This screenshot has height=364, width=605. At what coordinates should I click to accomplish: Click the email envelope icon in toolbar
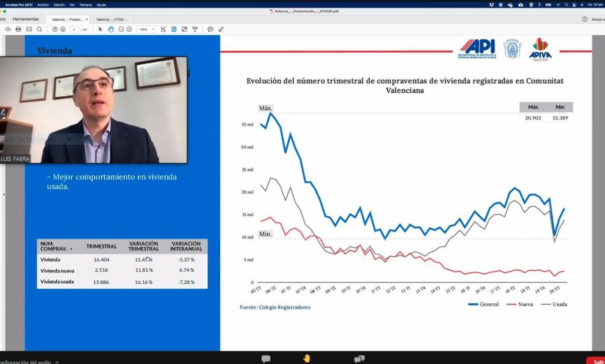click(x=29, y=29)
